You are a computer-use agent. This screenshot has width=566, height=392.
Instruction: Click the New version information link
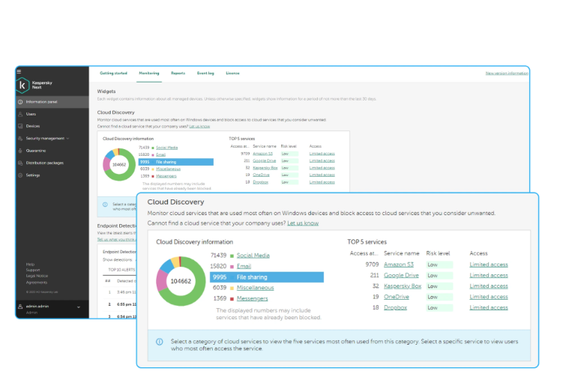coord(506,73)
